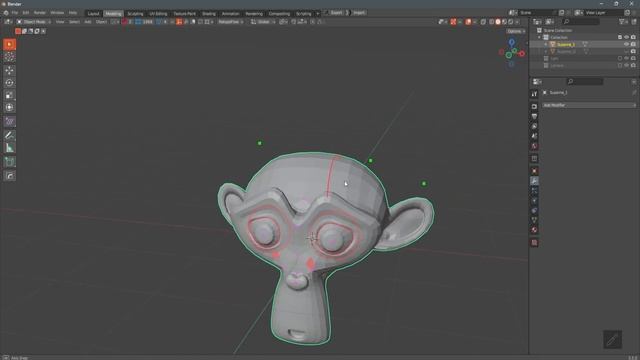Click the new collection icon in outliner

634,22
